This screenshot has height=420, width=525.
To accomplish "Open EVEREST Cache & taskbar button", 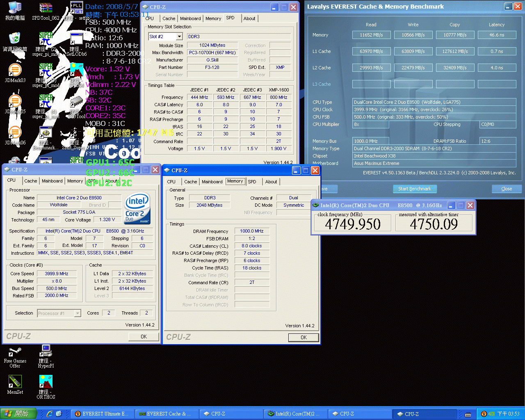I will click(166, 414).
